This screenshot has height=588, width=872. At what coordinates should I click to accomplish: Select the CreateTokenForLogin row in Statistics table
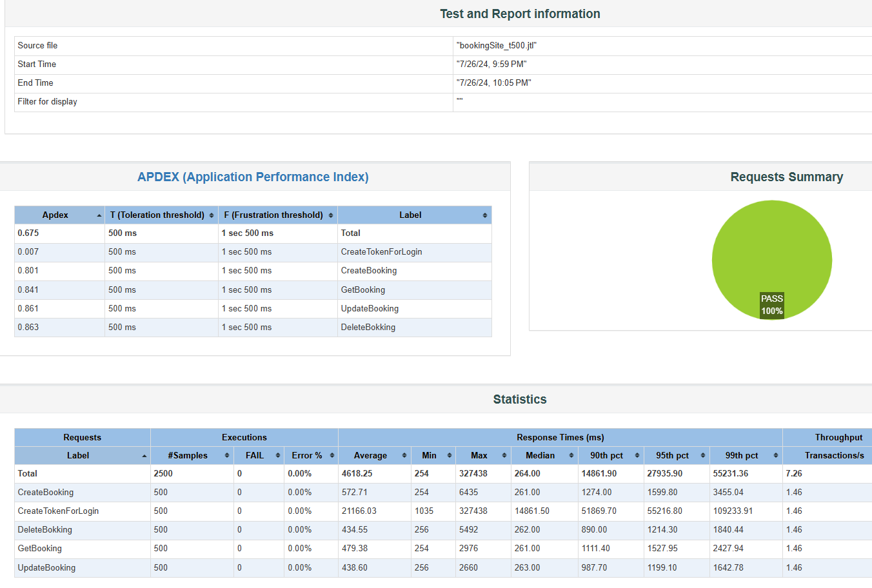[58, 511]
